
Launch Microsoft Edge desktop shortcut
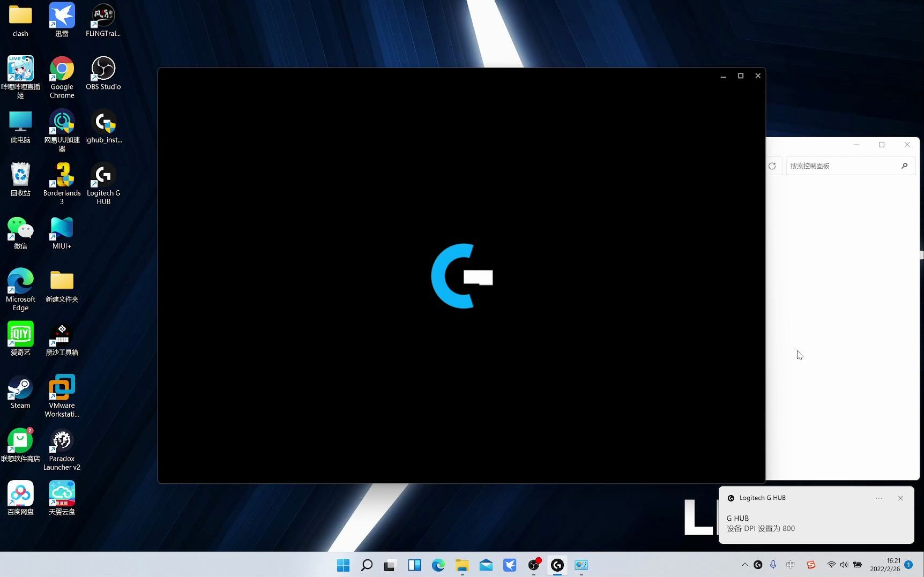click(20, 289)
